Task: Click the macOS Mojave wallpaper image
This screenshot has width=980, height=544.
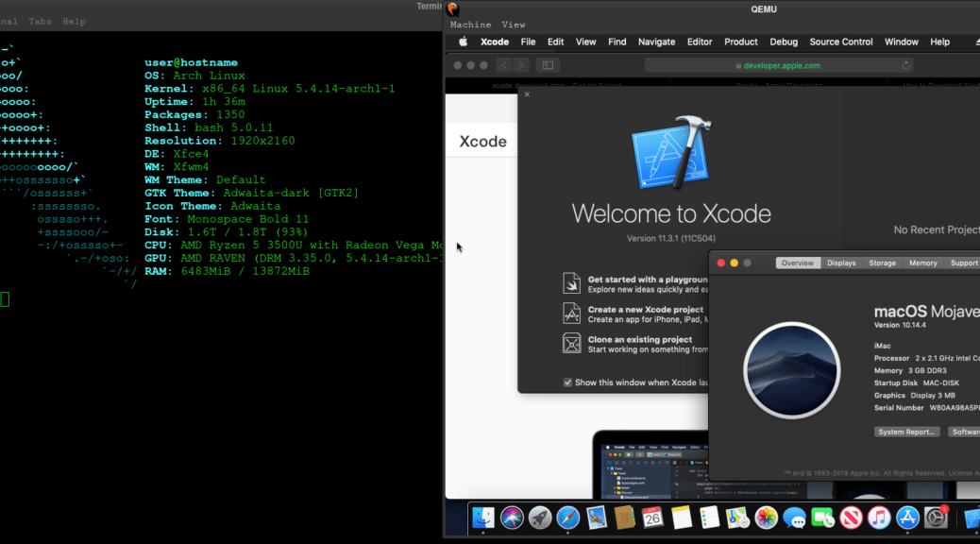Action: click(x=791, y=370)
